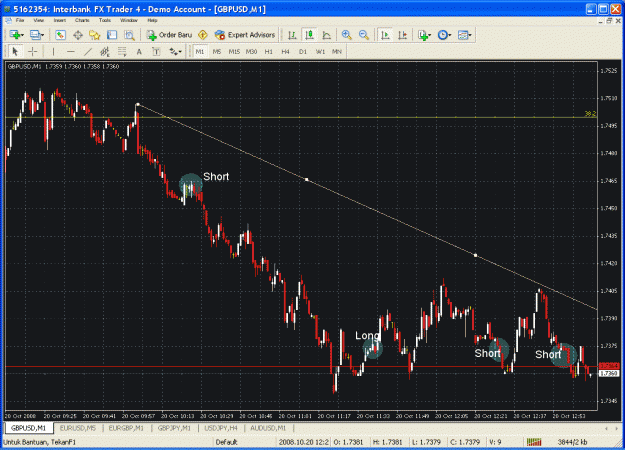The image size is (625, 450).
Task: Switch chart to bar chart style
Action: coord(292,35)
